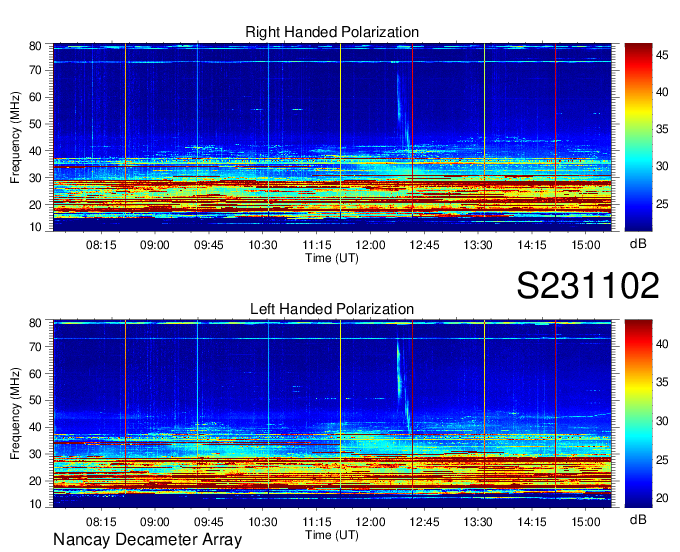Click the 13:30 time tick under left-handed plot

coord(478,522)
